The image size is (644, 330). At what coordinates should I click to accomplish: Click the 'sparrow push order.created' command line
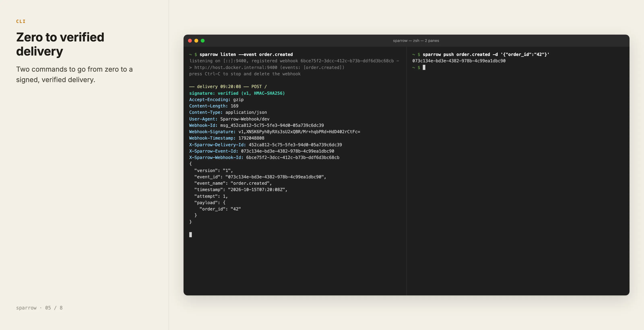click(x=486, y=55)
